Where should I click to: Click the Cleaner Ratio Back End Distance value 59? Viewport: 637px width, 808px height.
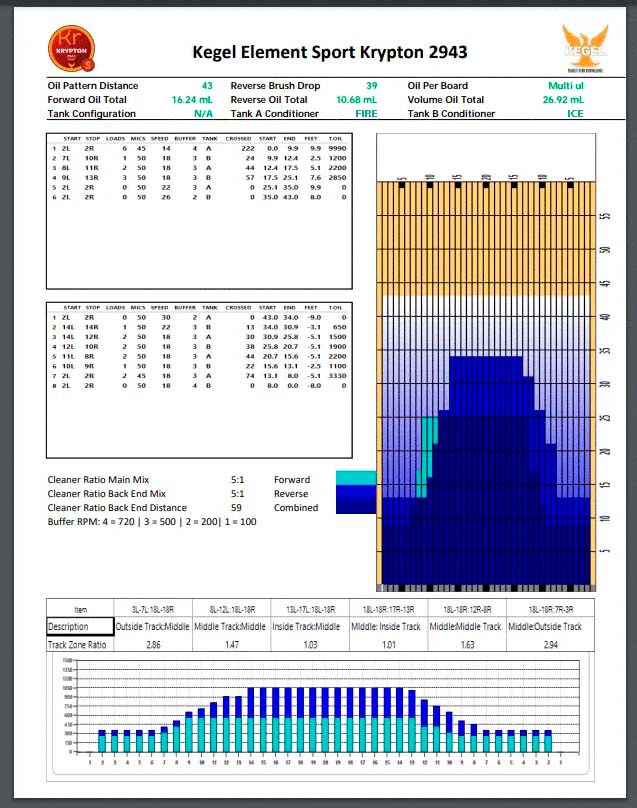coord(236,508)
